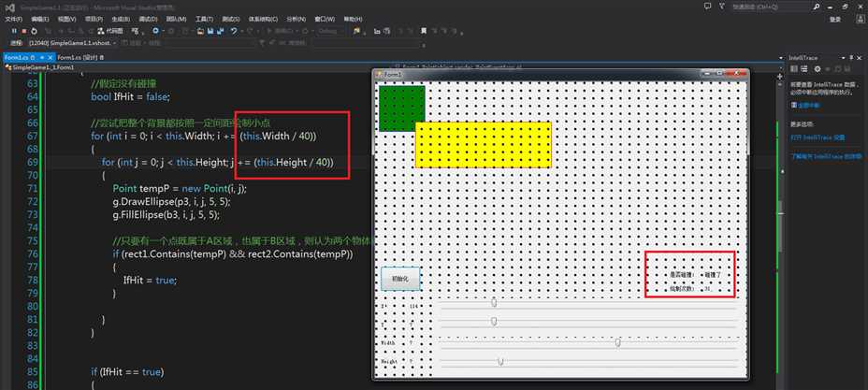Screen dimensions: 868x390
Task: Click the 'if (IfHit == true)' line
Action: 127,371
